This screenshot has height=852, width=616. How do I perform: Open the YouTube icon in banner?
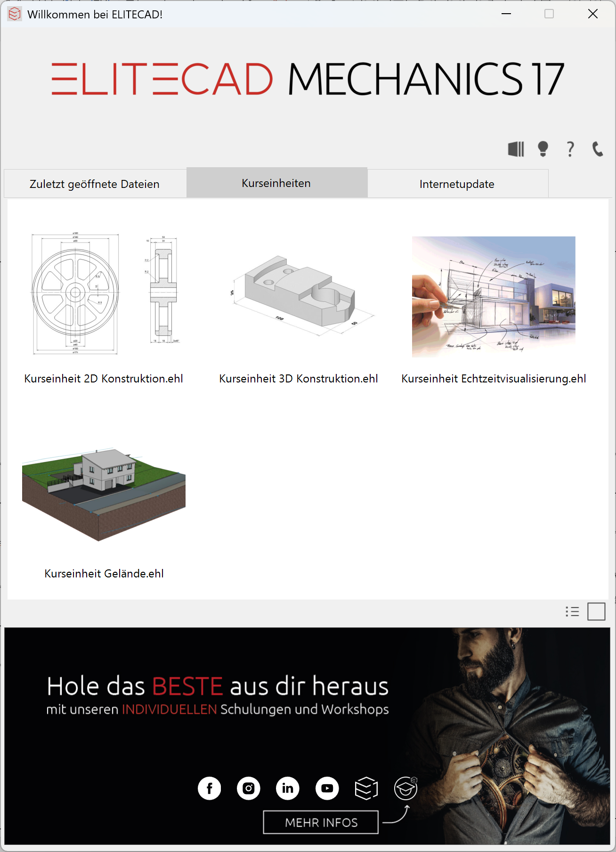[327, 788]
